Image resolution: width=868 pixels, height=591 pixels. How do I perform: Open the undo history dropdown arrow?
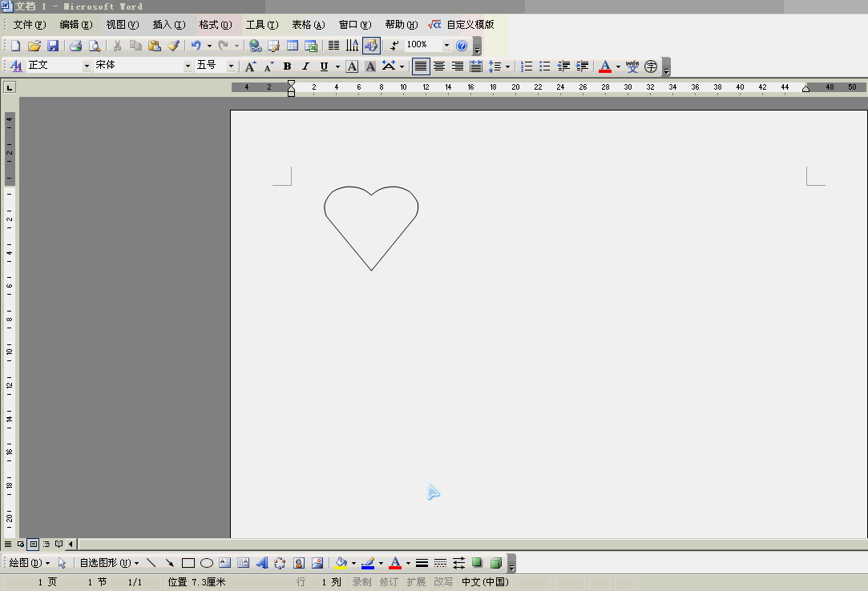point(209,46)
